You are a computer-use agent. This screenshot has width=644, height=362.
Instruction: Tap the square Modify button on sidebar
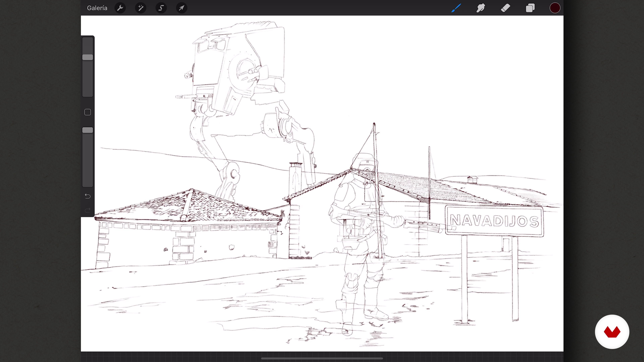coord(88,112)
